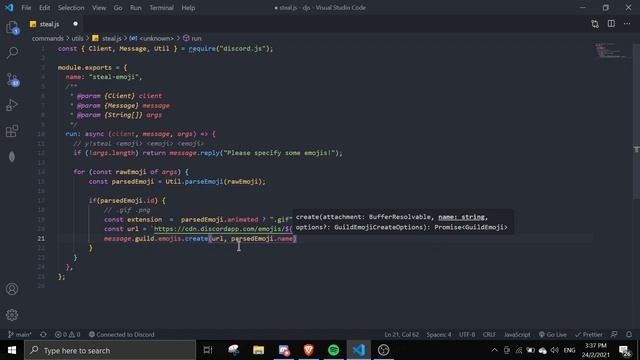The width and height of the screenshot is (640, 360).
Task: Open the Edit menu
Action: [44, 8]
